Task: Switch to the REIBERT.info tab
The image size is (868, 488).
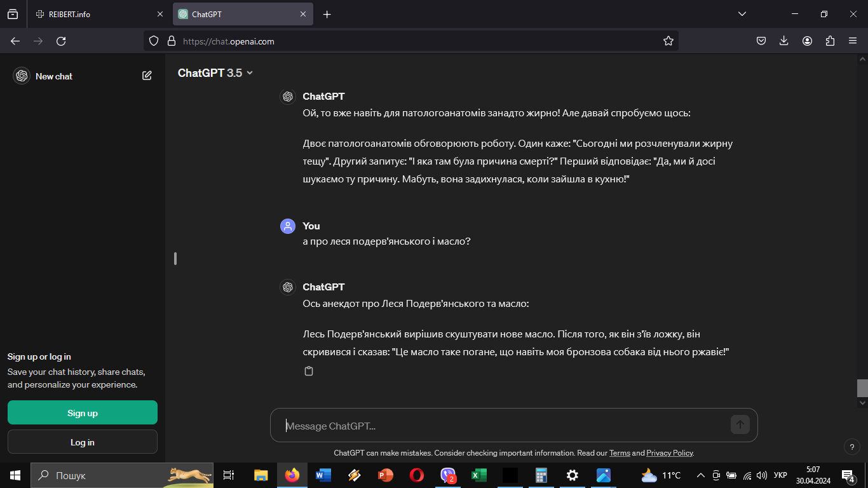Action: coord(99,14)
